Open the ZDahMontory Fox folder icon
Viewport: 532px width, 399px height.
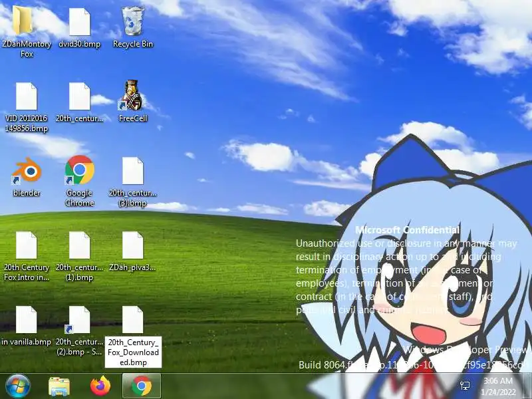[23, 21]
